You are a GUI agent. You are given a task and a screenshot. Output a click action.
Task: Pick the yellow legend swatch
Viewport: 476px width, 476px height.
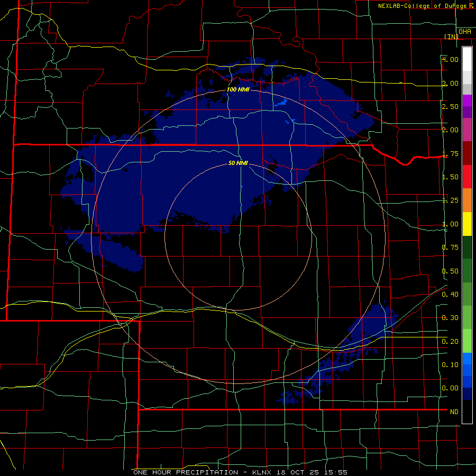point(467,224)
